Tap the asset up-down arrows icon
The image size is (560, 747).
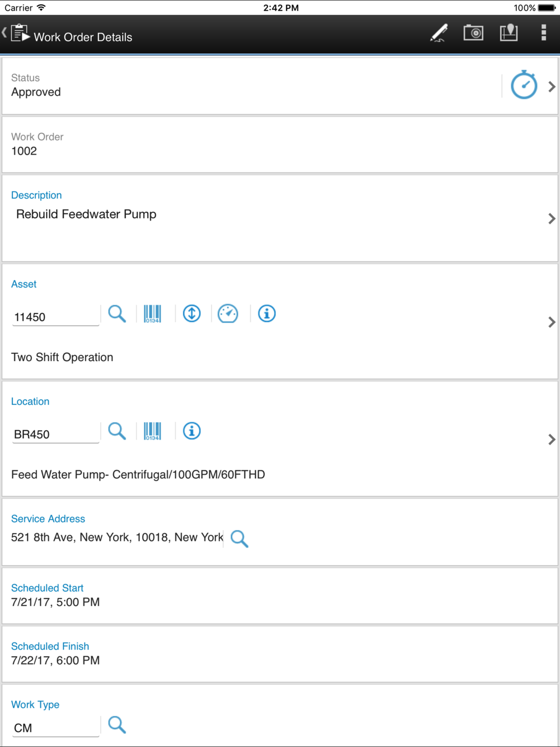(192, 314)
